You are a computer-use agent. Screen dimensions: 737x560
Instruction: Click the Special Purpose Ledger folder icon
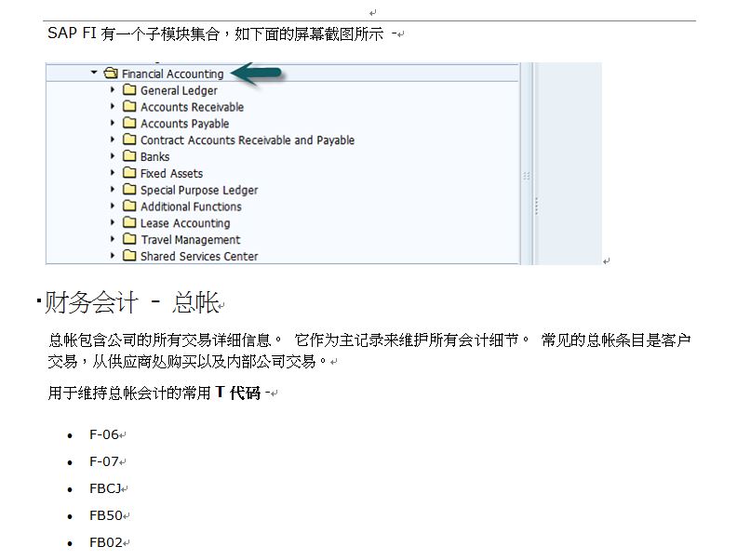(129, 189)
